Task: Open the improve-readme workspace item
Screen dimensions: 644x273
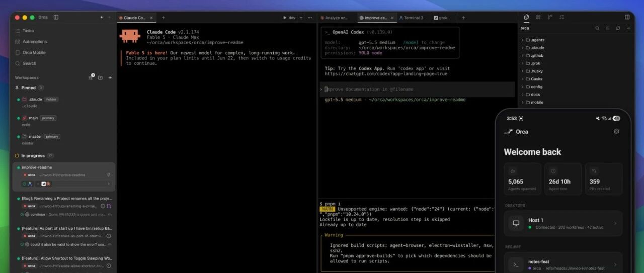Action: tap(64, 176)
